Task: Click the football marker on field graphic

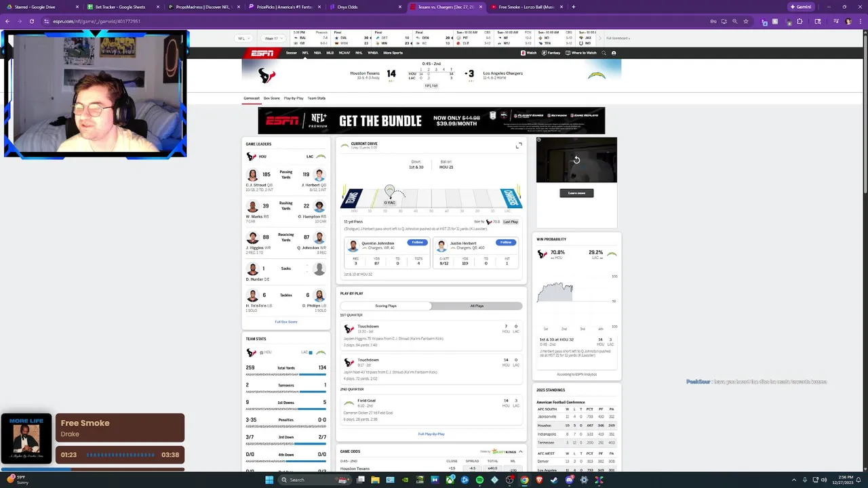Action: pyautogui.click(x=389, y=191)
